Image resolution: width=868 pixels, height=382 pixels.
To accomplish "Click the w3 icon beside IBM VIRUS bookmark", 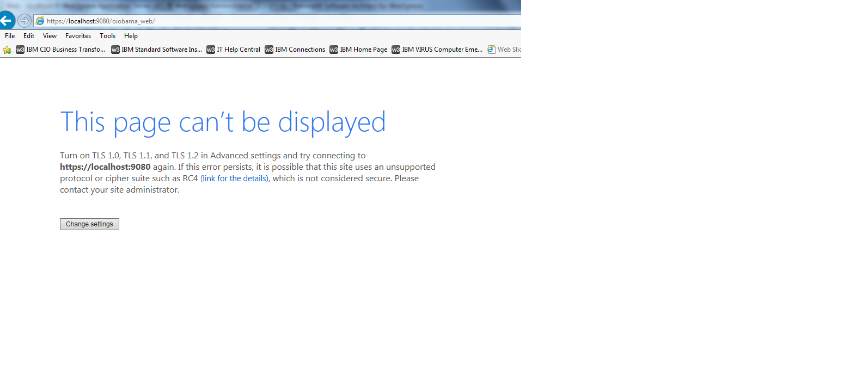I will 396,50.
